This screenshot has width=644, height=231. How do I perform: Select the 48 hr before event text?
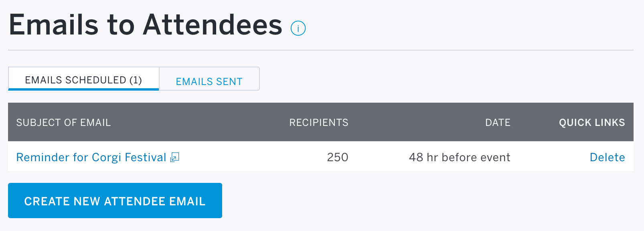pyautogui.click(x=460, y=157)
